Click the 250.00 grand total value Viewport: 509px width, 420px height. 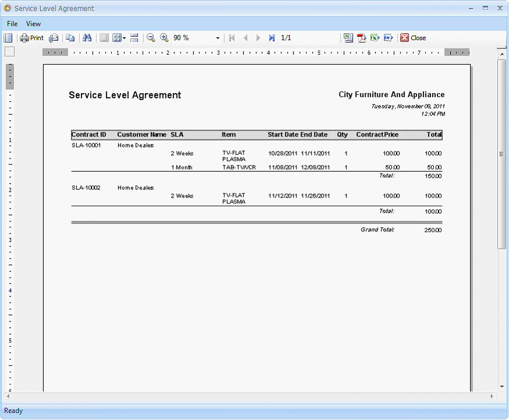click(x=433, y=230)
